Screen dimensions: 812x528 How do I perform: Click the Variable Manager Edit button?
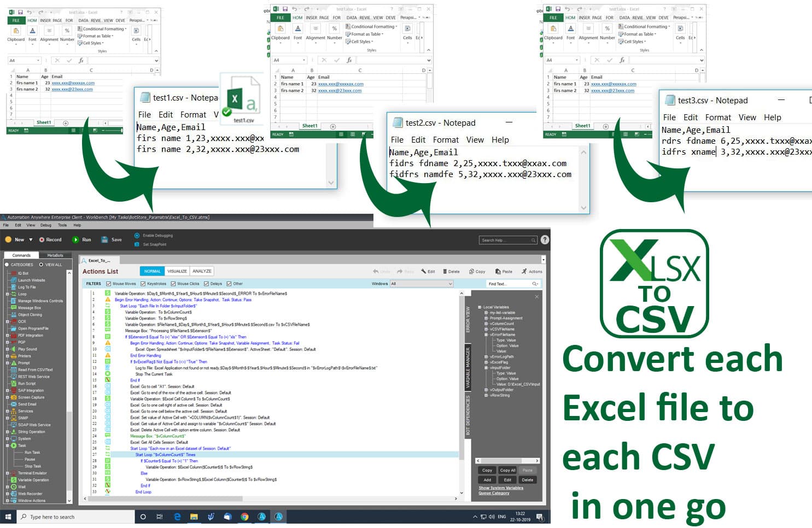point(507,480)
